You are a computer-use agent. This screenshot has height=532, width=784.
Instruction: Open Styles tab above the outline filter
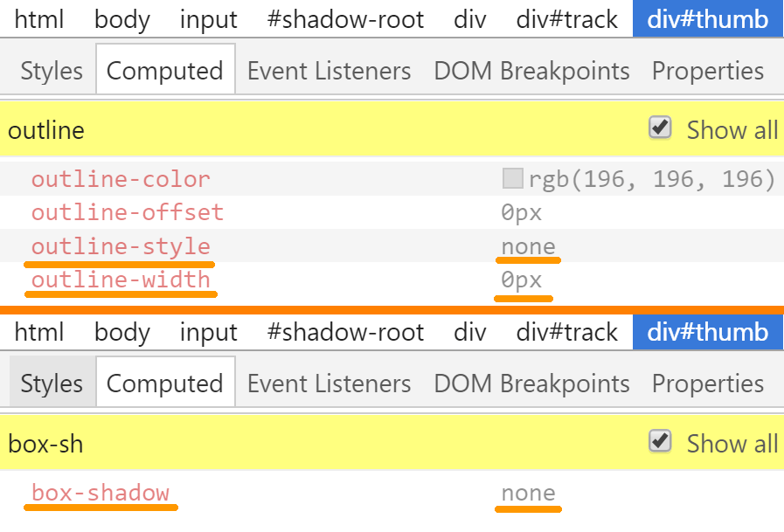pos(52,71)
